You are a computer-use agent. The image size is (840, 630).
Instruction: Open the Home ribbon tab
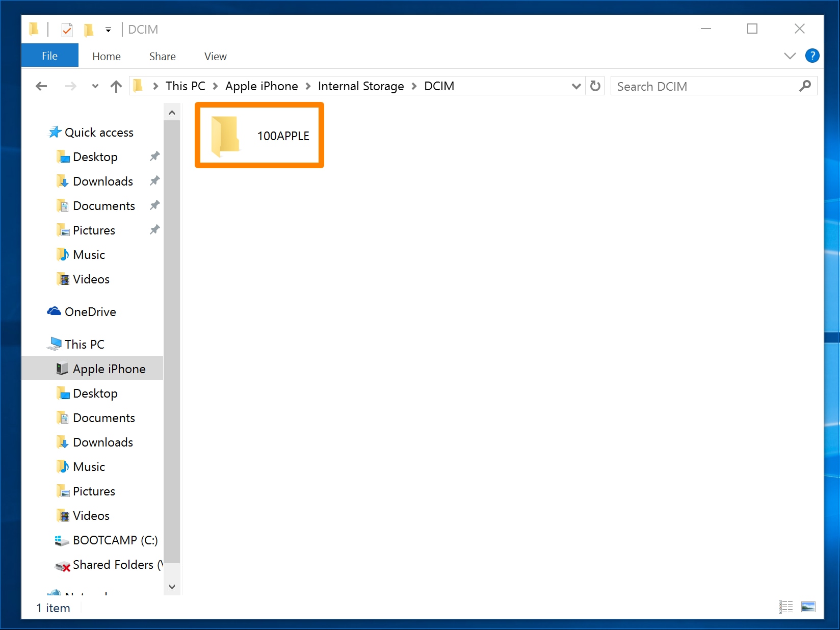(x=106, y=56)
